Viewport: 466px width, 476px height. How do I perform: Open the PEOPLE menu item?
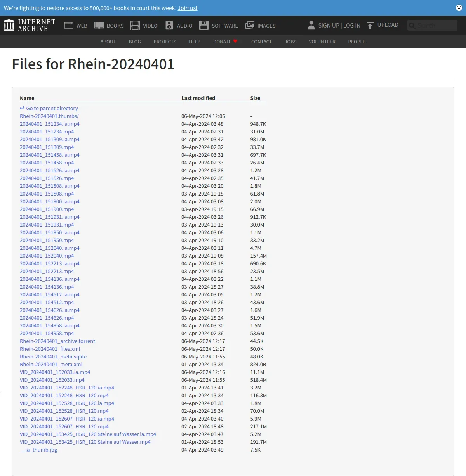point(357,42)
